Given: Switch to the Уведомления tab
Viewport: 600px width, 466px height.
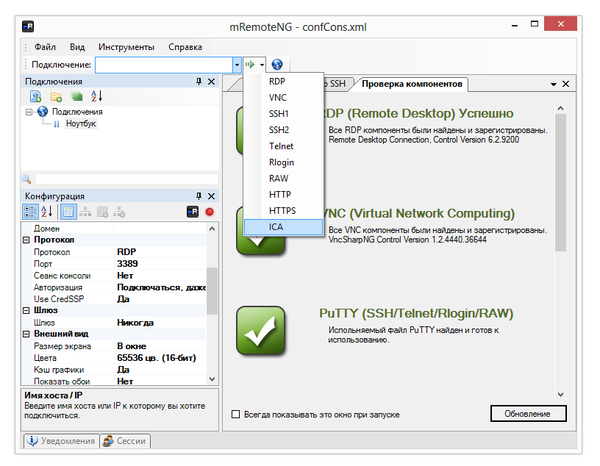Looking at the screenshot, I should (61, 441).
